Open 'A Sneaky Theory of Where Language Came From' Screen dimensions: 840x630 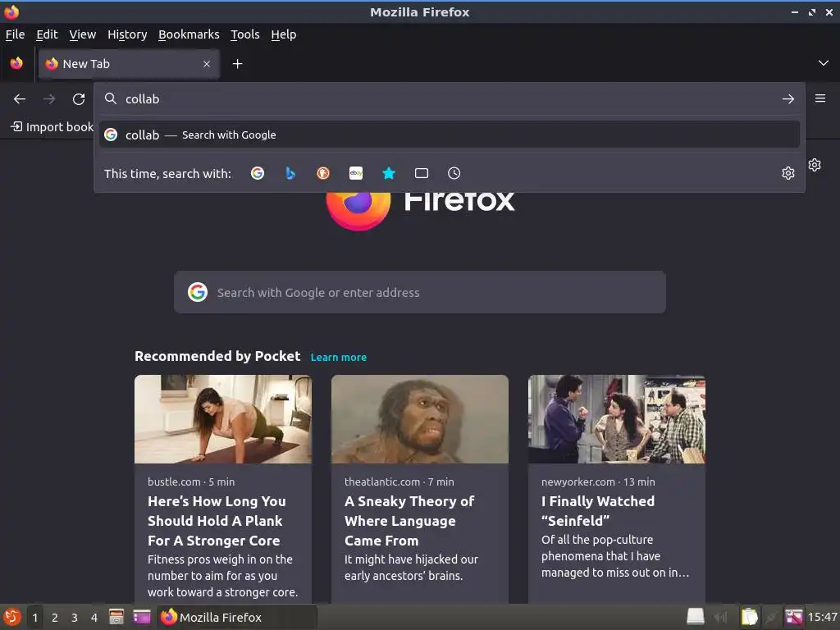[x=409, y=521]
